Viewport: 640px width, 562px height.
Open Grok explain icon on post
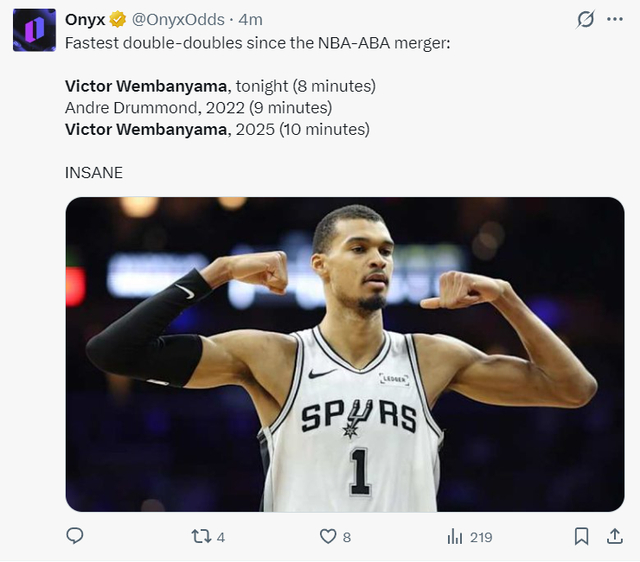pyautogui.click(x=587, y=19)
